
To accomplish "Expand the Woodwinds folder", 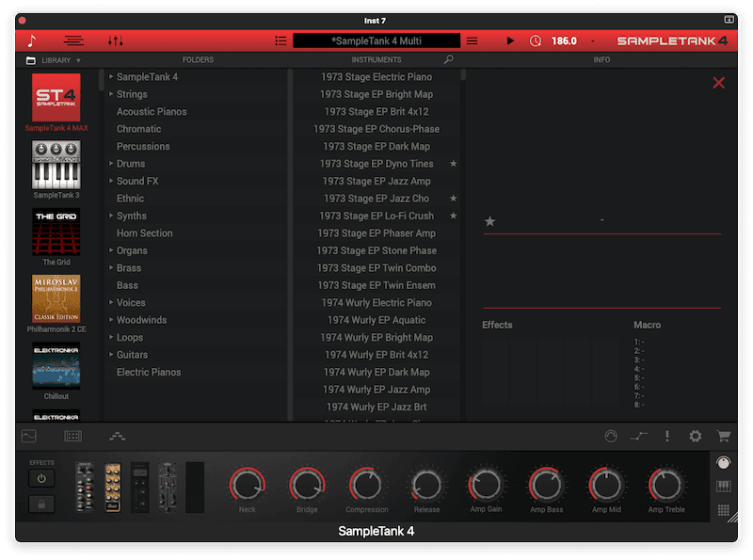I will pyautogui.click(x=111, y=319).
